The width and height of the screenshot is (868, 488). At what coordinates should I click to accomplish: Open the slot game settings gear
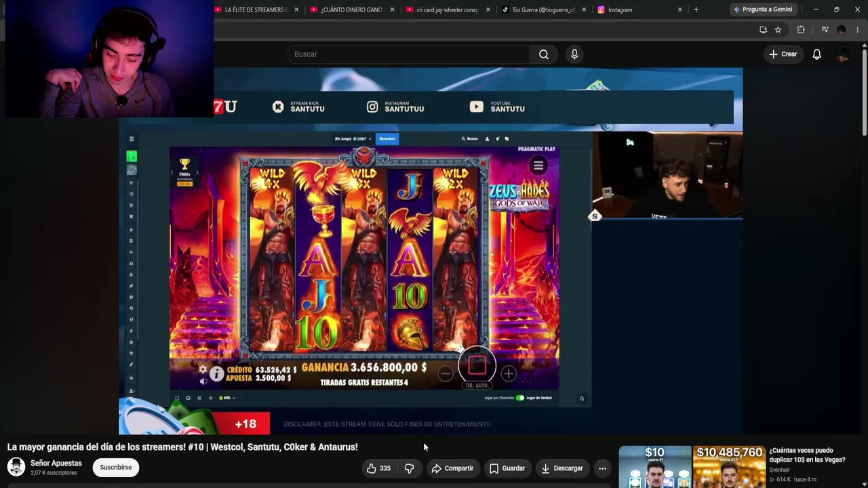203,369
